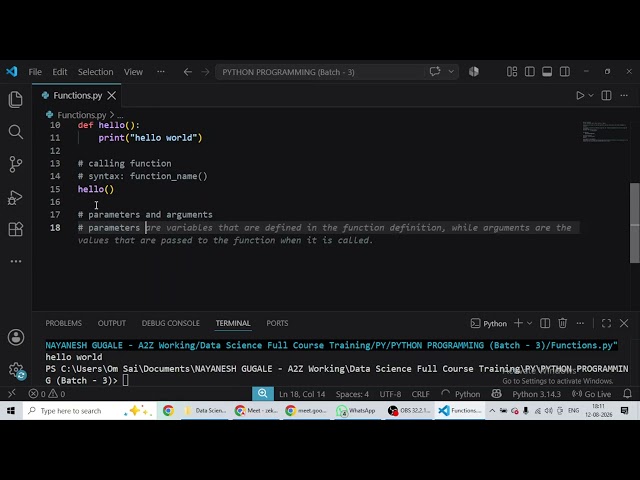
Task: Click the editor vertical scrollbar
Action: click(635, 223)
